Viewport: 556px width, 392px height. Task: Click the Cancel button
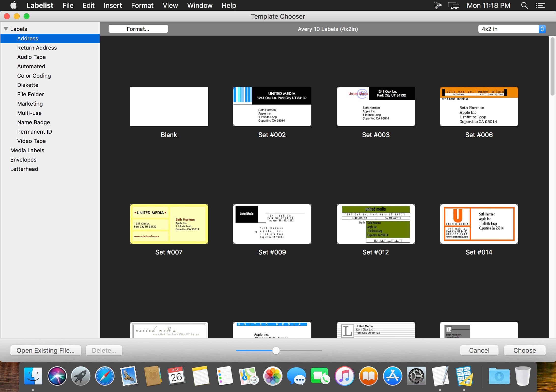click(479, 350)
